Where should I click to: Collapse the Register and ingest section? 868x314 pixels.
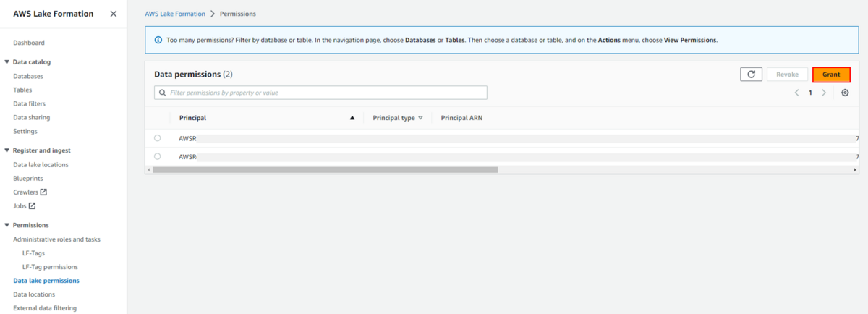pos(7,150)
